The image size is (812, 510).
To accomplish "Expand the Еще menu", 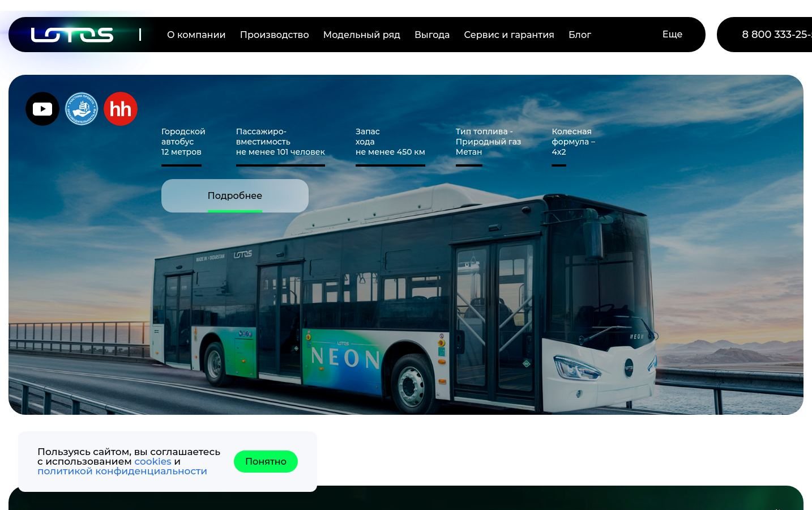I will click(672, 34).
